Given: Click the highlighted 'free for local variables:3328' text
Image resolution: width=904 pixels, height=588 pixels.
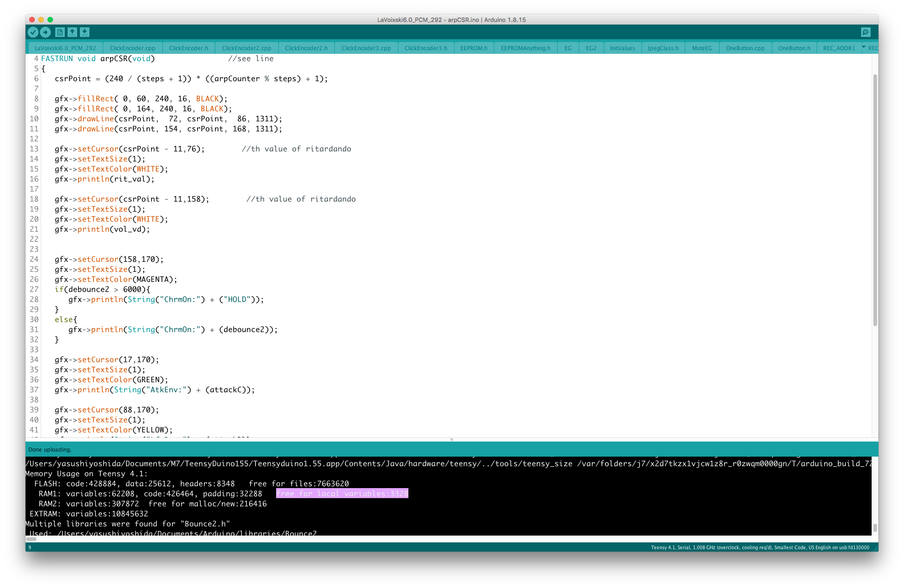Looking at the screenshot, I should 342,494.
